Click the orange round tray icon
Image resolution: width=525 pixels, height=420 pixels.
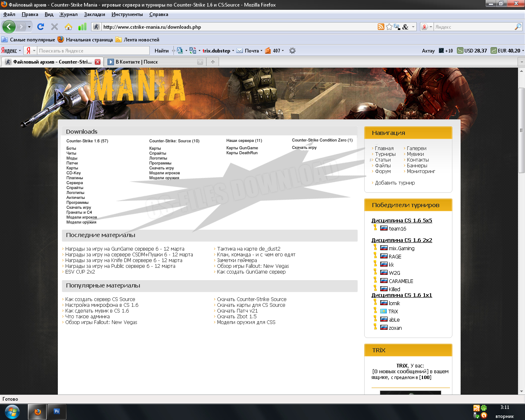(x=484, y=415)
